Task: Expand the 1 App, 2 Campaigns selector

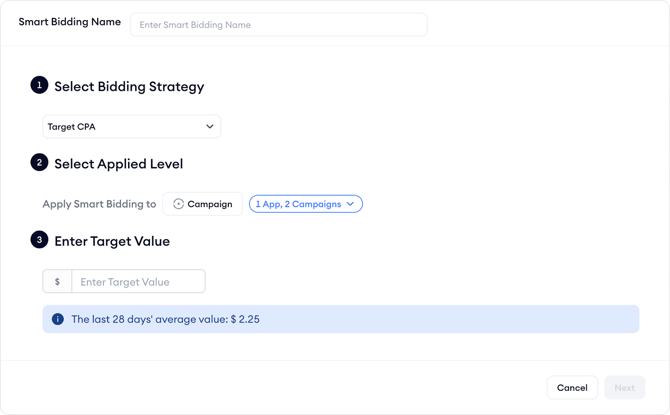Action: (305, 204)
